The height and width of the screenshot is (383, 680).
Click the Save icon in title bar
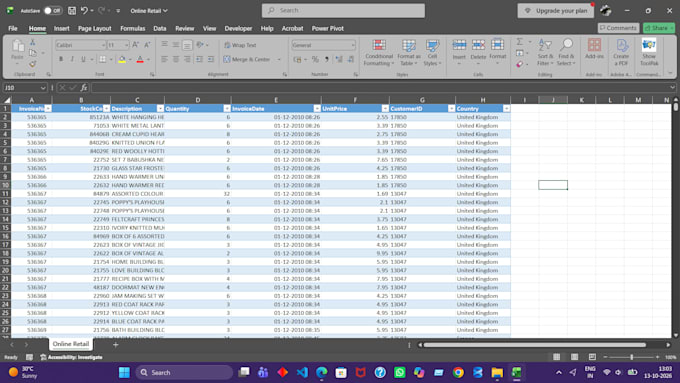[72, 10]
